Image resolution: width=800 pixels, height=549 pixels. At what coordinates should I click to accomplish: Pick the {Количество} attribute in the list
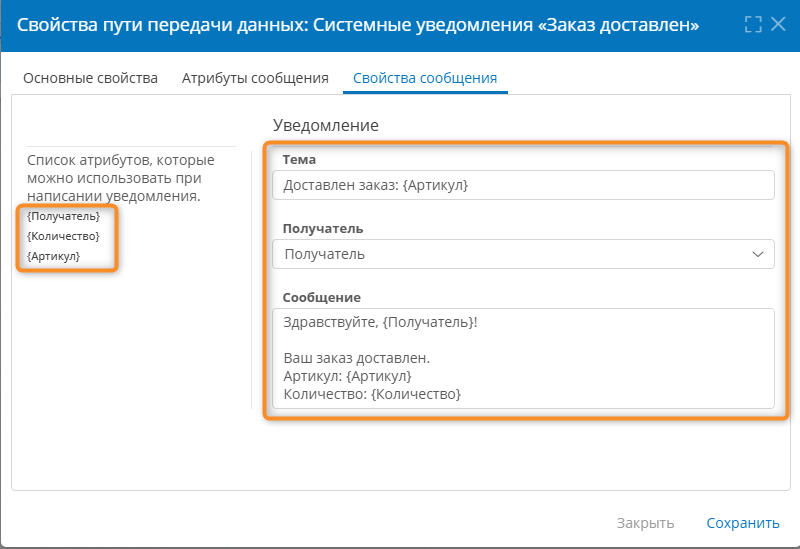63,236
